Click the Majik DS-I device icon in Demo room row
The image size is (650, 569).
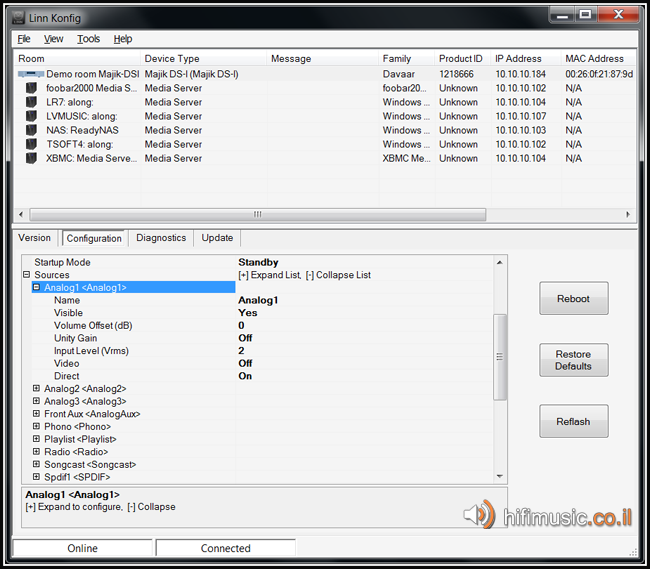click(31, 74)
